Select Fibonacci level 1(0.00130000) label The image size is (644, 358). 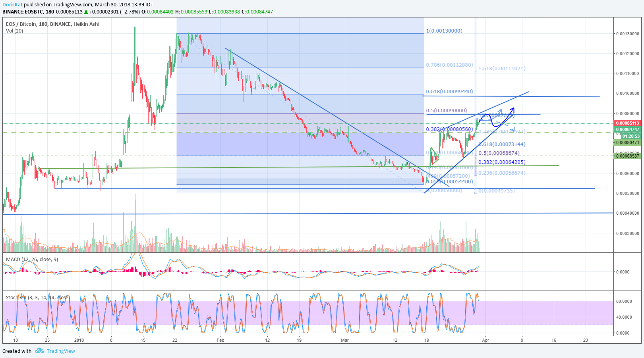444,31
